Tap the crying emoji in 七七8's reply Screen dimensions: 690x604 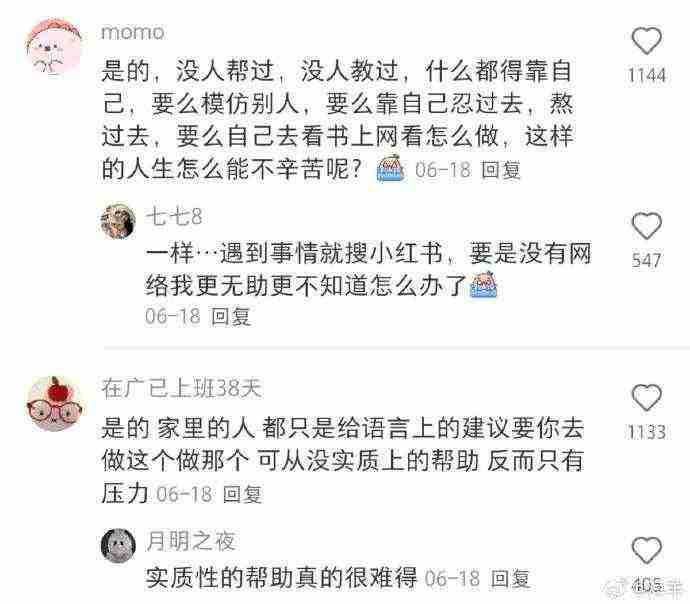click(x=483, y=285)
